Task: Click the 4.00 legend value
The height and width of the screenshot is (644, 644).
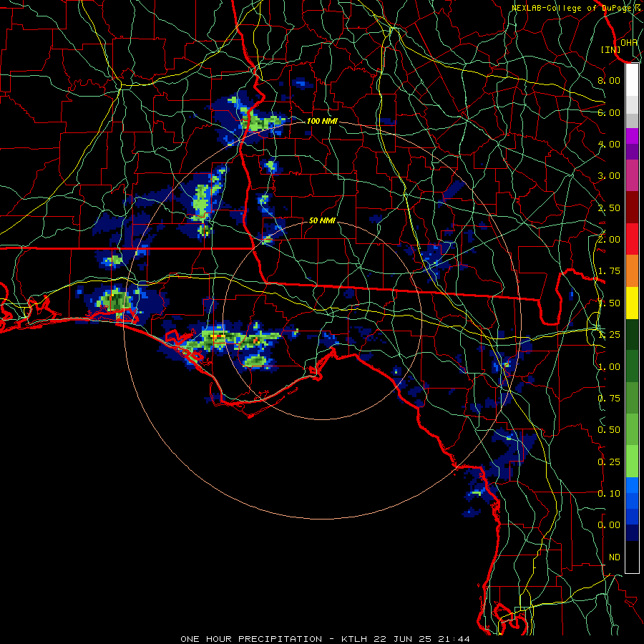Action: pos(609,144)
